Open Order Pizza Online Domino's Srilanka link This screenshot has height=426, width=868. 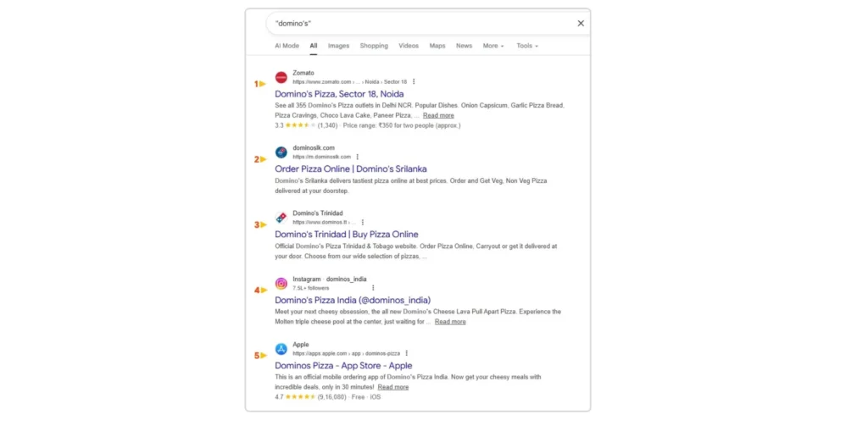[x=350, y=169]
